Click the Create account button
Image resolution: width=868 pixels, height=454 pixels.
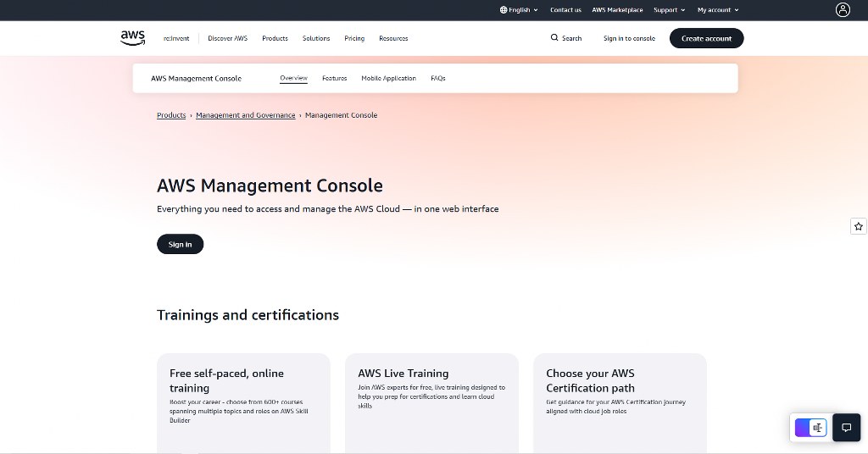[x=706, y=38]
